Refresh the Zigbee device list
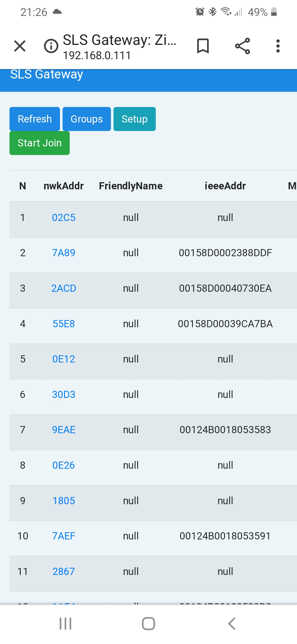 34,119
